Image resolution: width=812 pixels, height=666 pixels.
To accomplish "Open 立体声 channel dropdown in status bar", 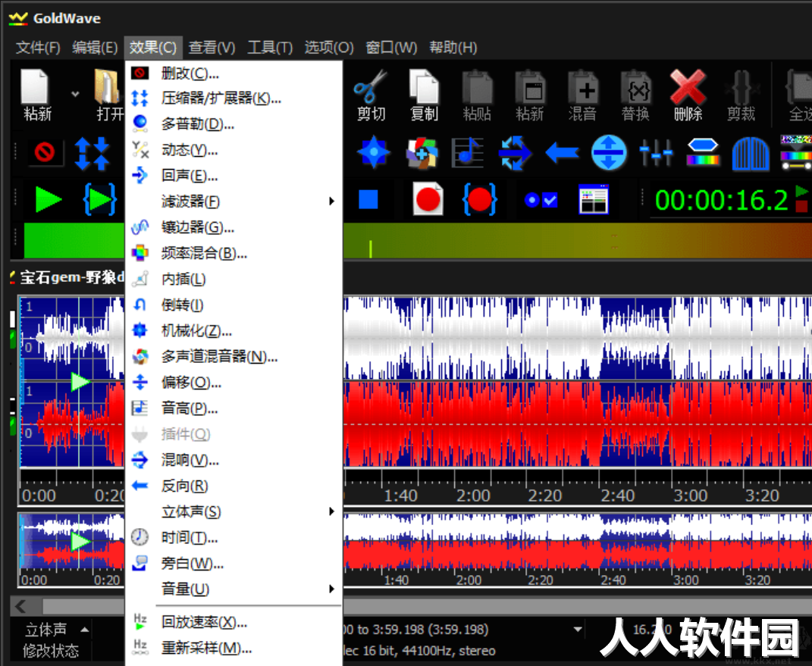I will point(84,630).
